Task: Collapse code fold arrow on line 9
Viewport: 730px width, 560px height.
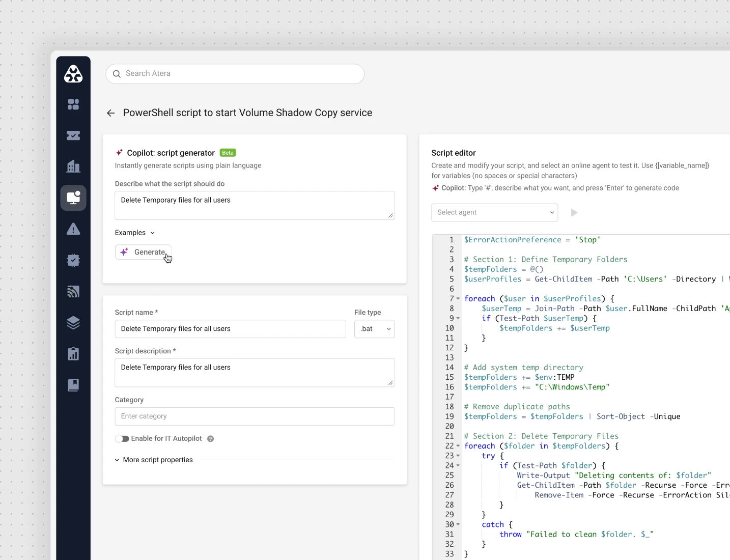Action: coord(458,318)
